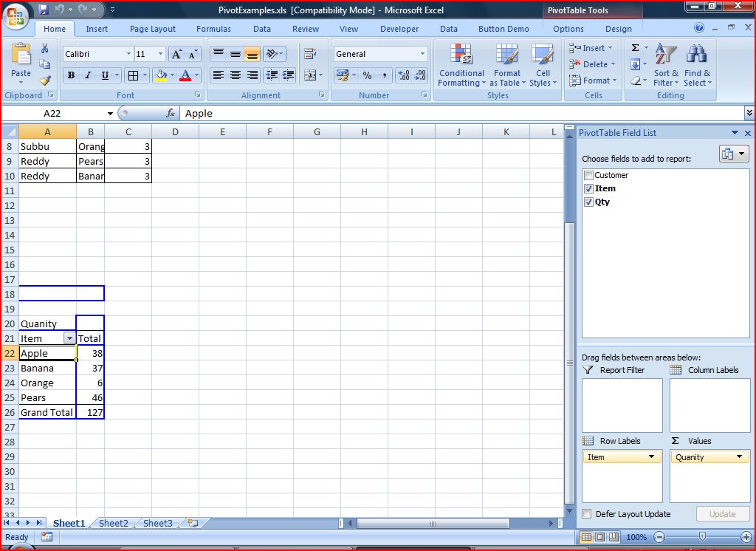The image size is (756, 551).
Task: Uncheck the Item field checkbox
Action: pos(588,188)
